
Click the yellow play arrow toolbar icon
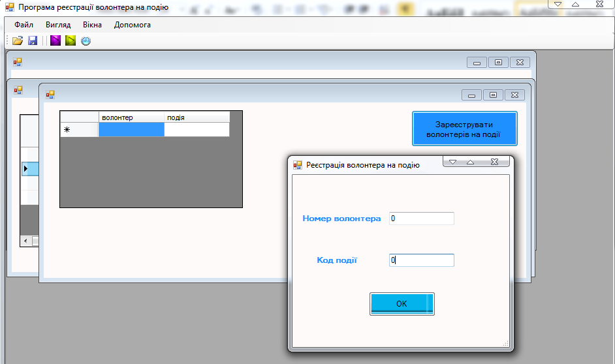[71, 40]
